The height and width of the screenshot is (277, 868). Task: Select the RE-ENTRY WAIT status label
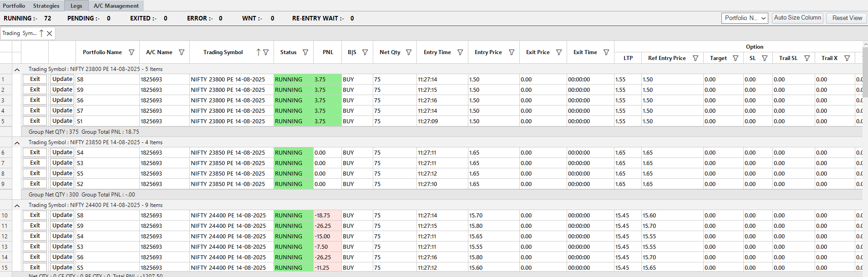pyautogui.click(x=318, y=18)
